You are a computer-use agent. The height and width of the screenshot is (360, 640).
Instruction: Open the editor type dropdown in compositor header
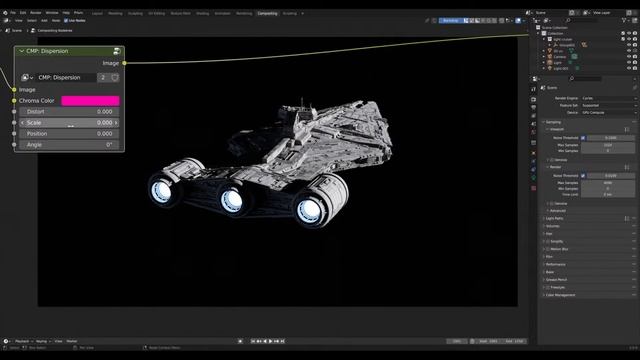[7, 20]
